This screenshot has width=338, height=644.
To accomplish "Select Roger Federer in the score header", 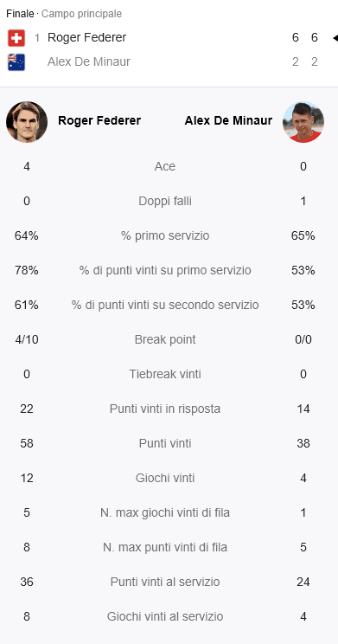I will pos(87,38).
